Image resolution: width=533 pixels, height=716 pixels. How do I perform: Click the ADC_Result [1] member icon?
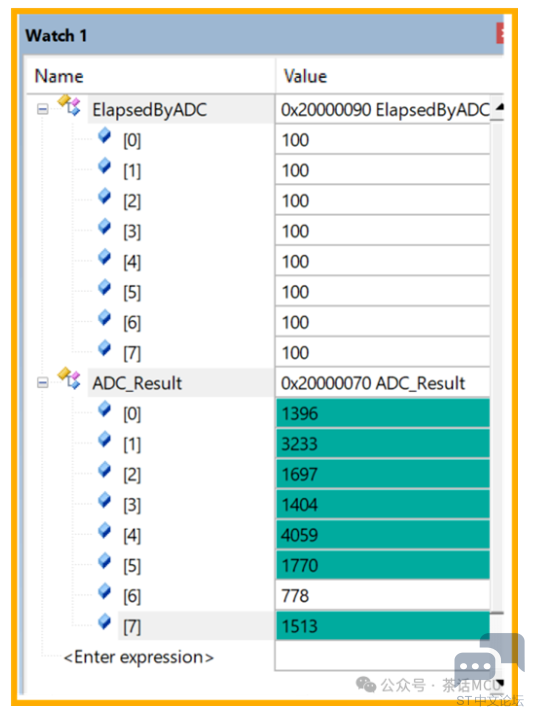105,439
